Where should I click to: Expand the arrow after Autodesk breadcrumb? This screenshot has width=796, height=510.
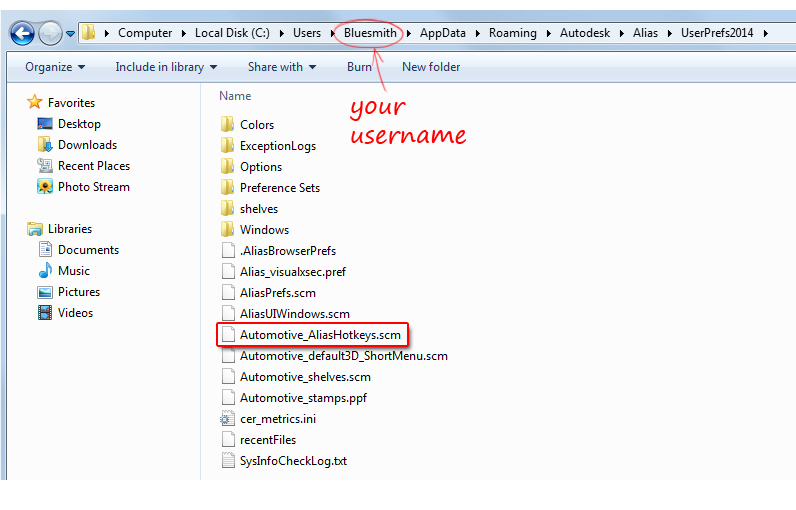click(x=621, y=33)
